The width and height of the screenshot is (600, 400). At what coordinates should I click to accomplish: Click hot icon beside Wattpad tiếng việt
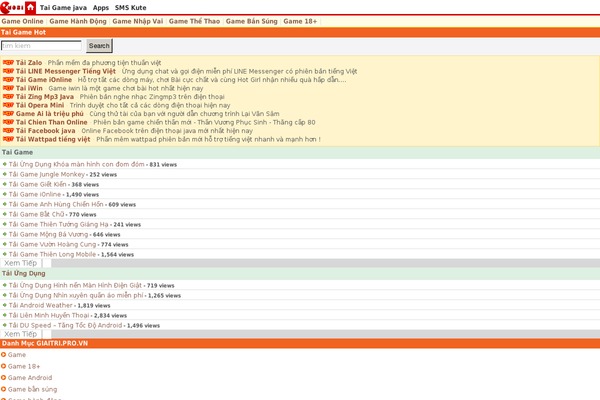pyautogui.click(x=8, y=139)
